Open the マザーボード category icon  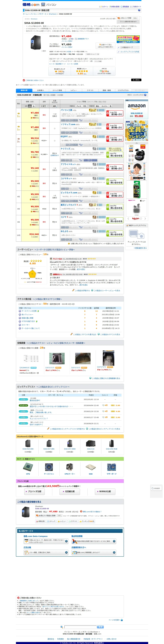coord(111,467)
